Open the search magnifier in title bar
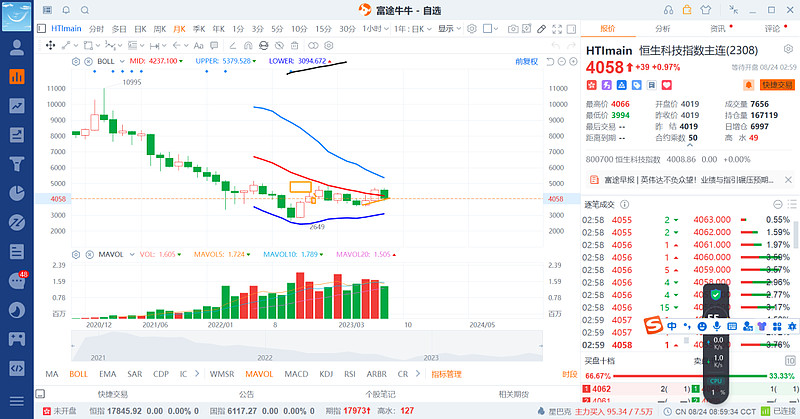 [85, 10]
